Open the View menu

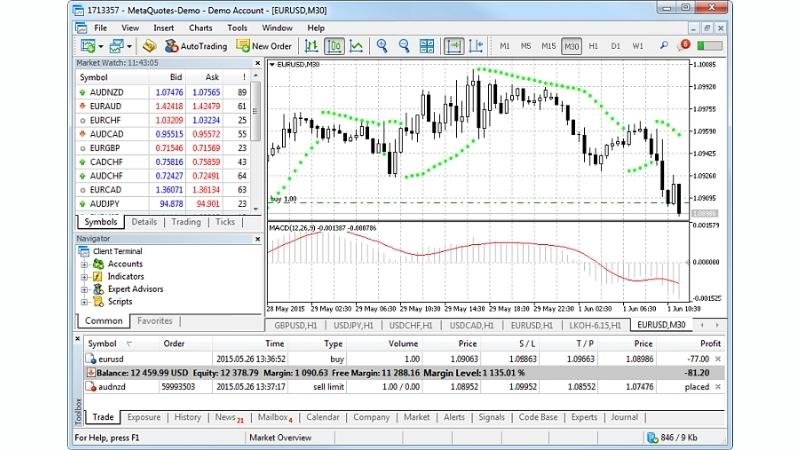130,28
